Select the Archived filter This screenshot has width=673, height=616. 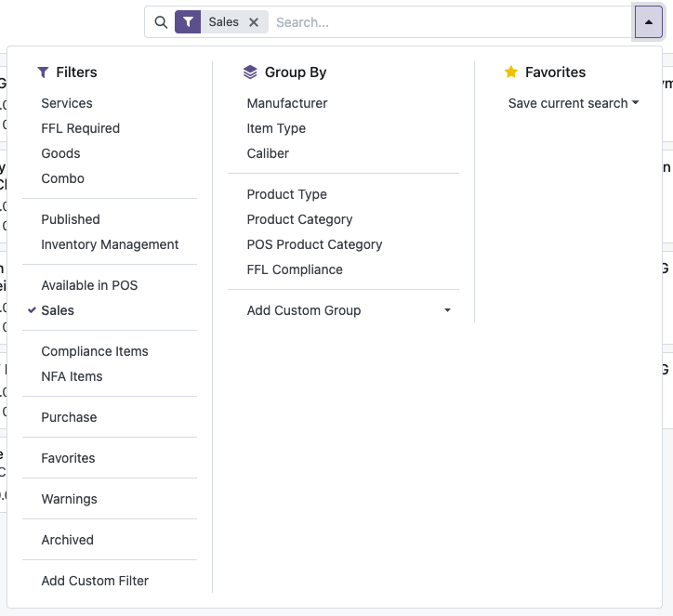(x=67, y=540)
